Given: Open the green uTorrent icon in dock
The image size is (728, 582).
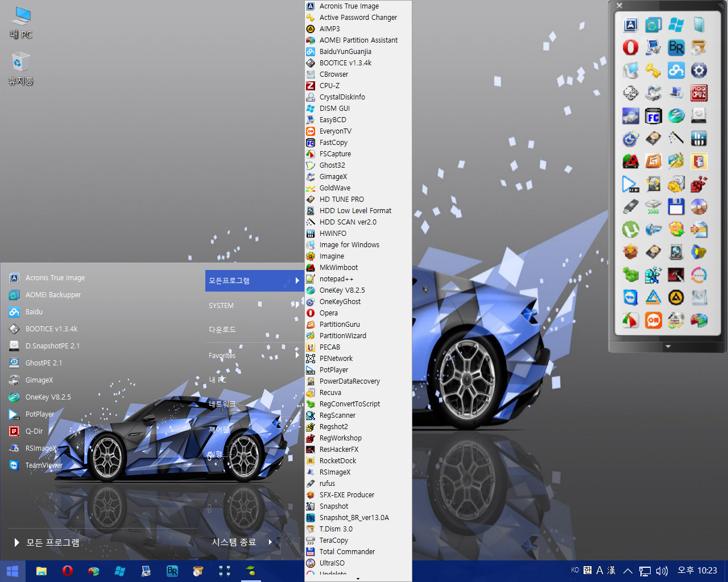Looking at the screenshot, I should pos(630,230).
